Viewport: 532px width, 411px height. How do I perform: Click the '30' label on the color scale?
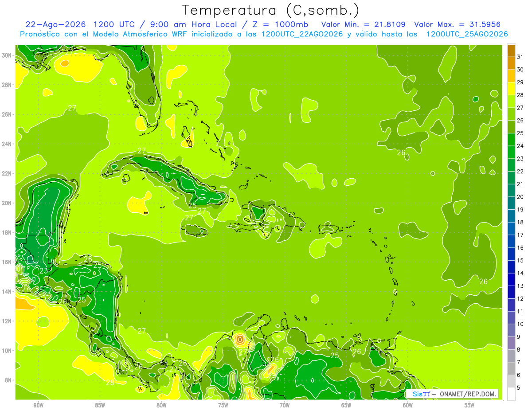click(520, 70)
